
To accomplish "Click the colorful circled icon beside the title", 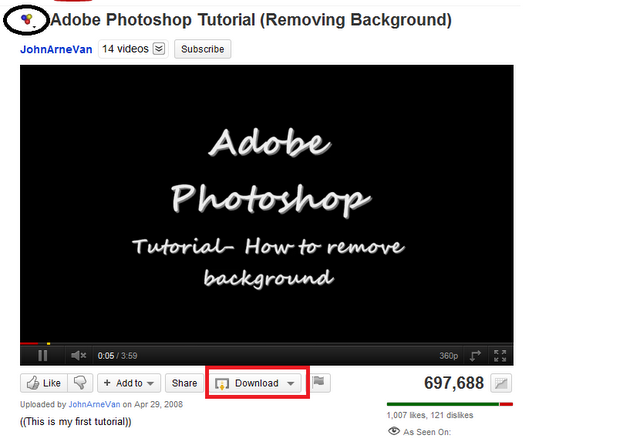I will pos(27,19).
